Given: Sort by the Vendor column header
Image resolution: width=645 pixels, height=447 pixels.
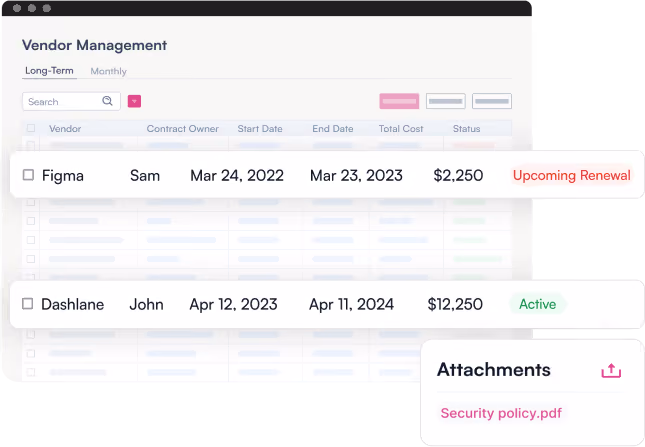Looking at the screenshot, I should pyautogui.click(x=65, y=129).
